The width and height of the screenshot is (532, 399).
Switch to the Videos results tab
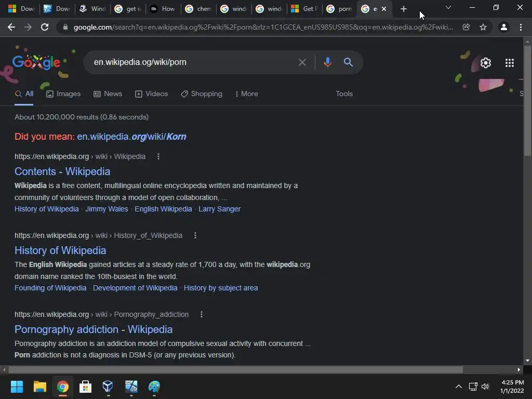151,94
